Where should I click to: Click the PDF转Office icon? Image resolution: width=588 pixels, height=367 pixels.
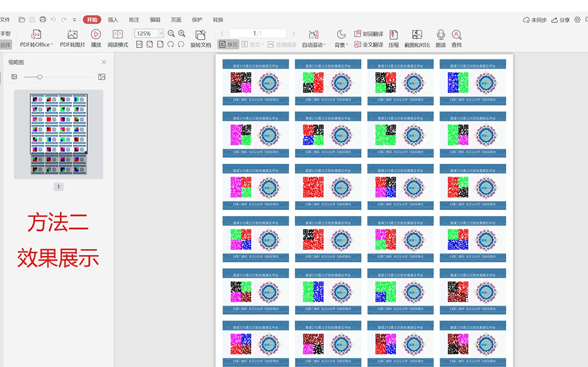click(36, 34)
